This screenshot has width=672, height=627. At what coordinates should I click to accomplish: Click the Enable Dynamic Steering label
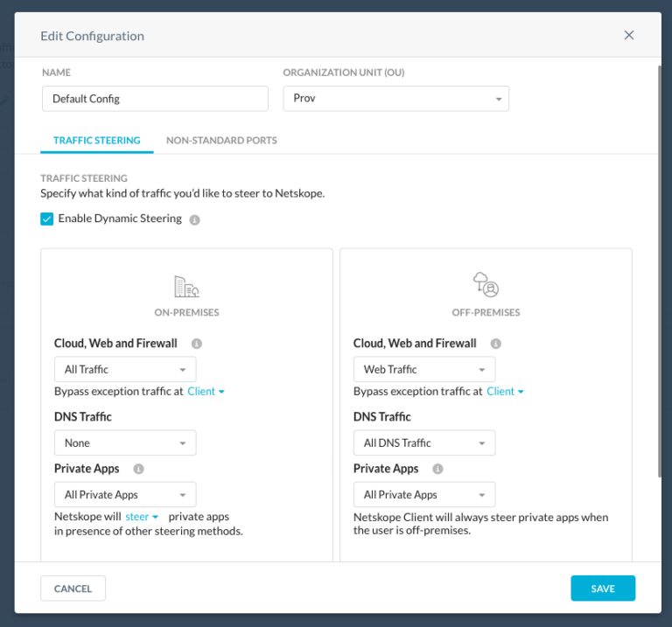click(120, 219)
